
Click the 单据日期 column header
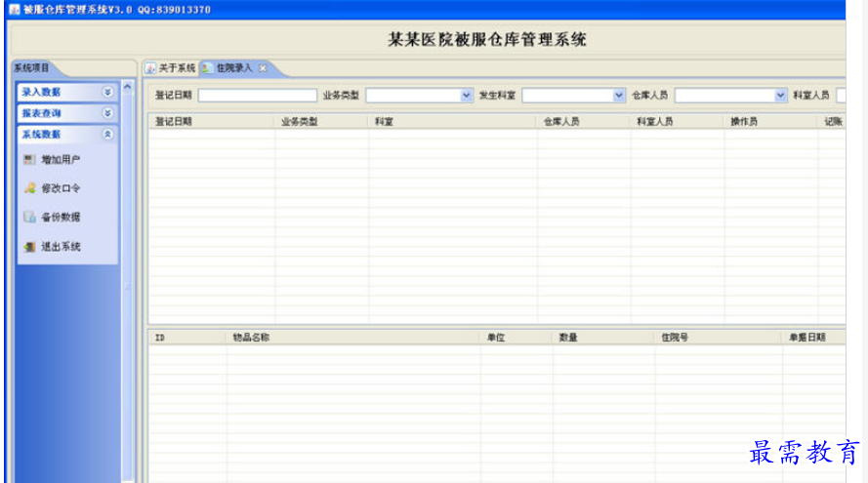(813, 338)
